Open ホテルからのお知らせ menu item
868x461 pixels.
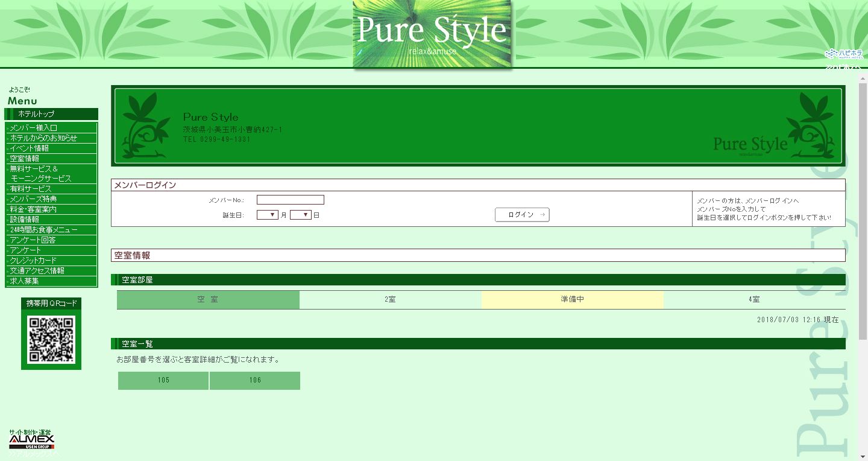click(x=51, y=138)
